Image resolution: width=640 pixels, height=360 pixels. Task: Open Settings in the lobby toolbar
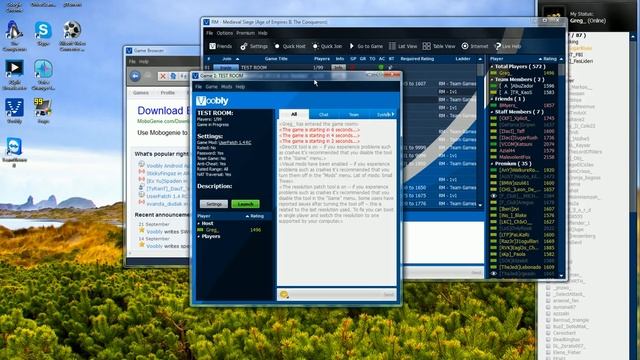click(x=254, y=46)
